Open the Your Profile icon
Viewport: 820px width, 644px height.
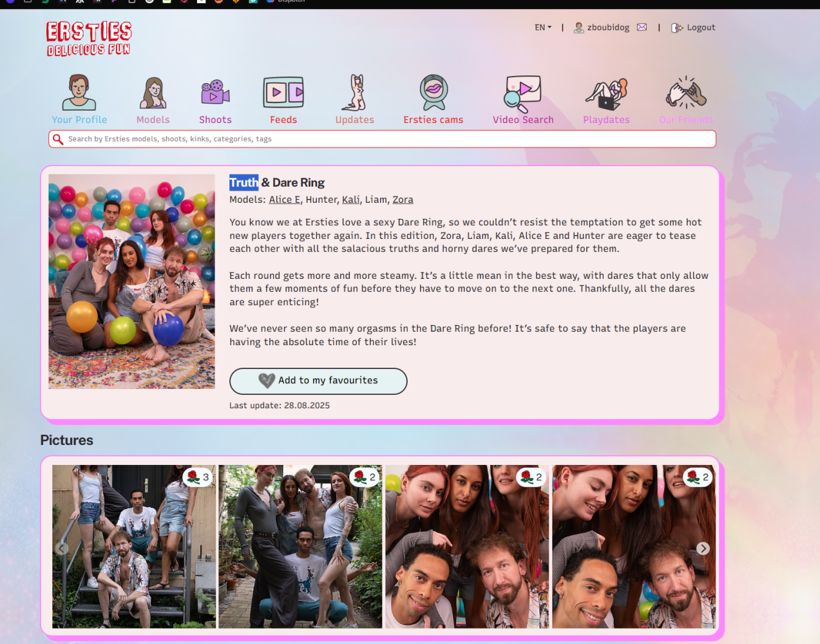click(x=79, y=92)
